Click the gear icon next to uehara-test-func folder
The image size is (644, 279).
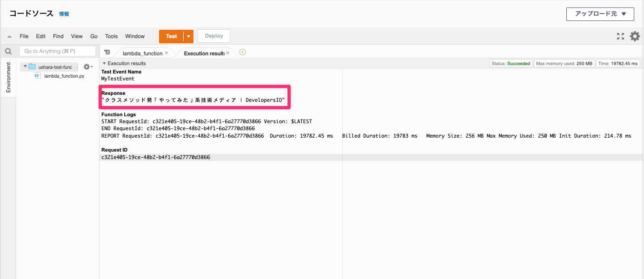coord(86,66)
